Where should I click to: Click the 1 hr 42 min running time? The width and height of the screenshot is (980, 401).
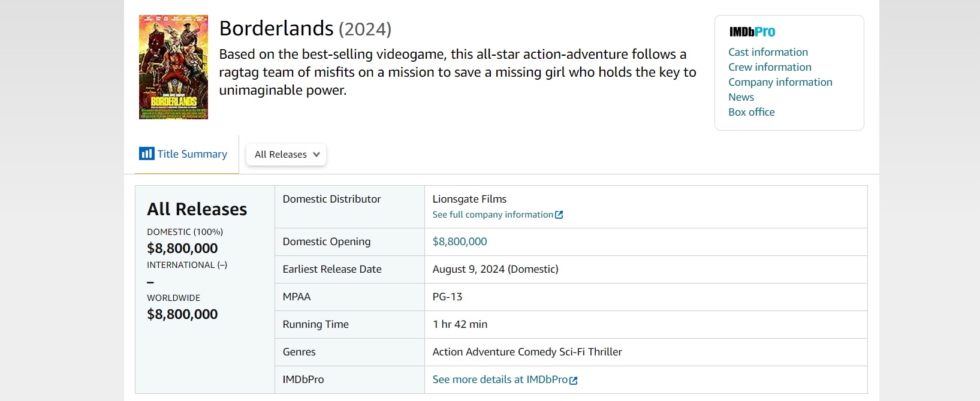(x=460, y=324)
